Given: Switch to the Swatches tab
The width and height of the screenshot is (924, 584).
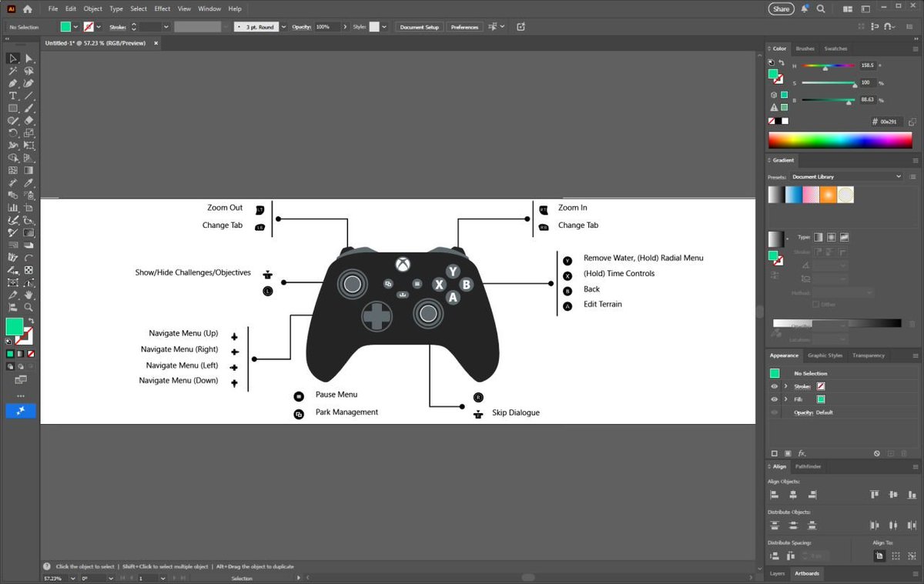Looking at the screenshot, I should (835, 48).
